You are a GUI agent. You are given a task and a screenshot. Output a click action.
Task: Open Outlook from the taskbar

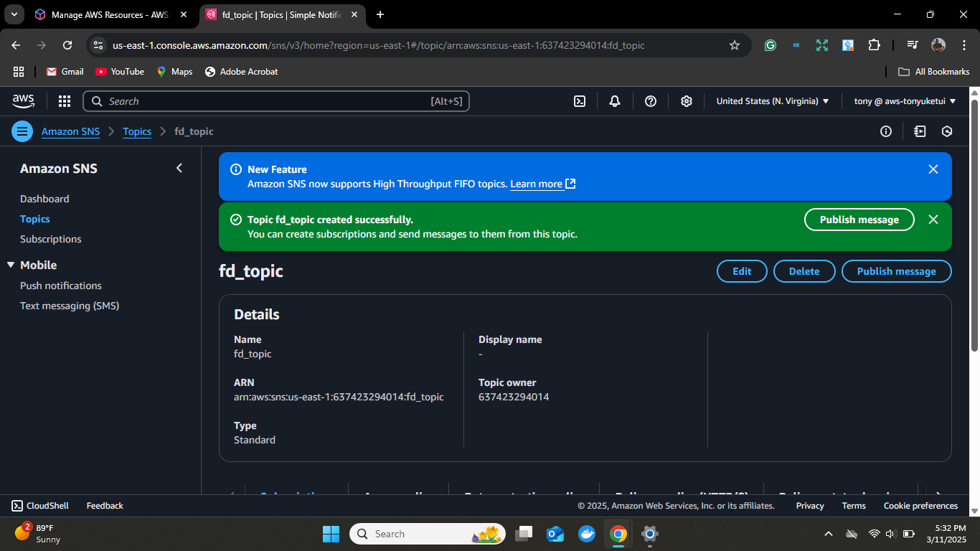click(x=555, y=534)
